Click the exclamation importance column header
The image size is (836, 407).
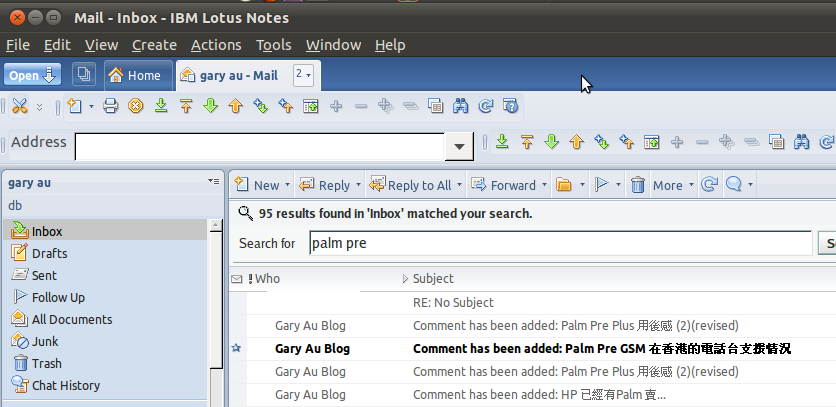(x=251, y=278)
